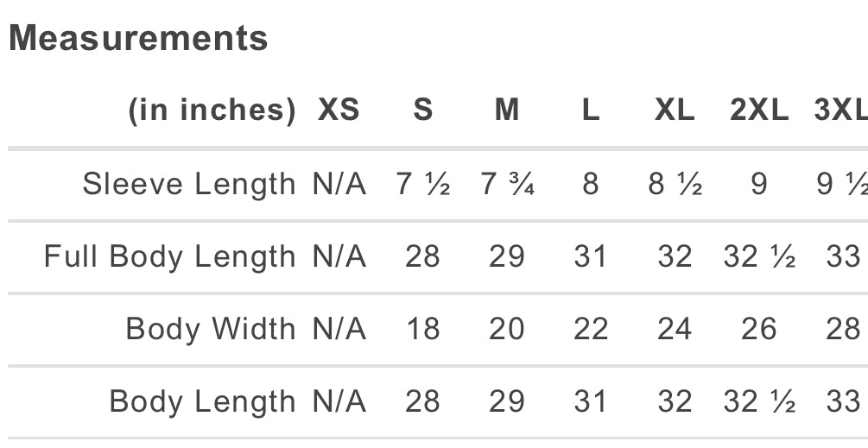Click Sleeve Length N/A under XS
The width and height of the screenshot is (868, 448).
339,184
